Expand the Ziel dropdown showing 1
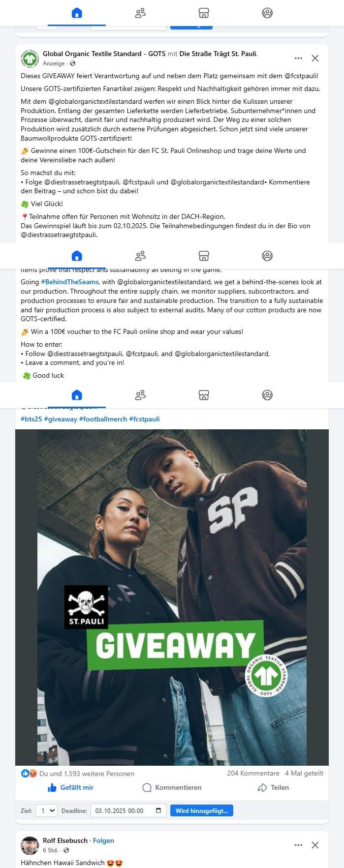 (46, 810)
